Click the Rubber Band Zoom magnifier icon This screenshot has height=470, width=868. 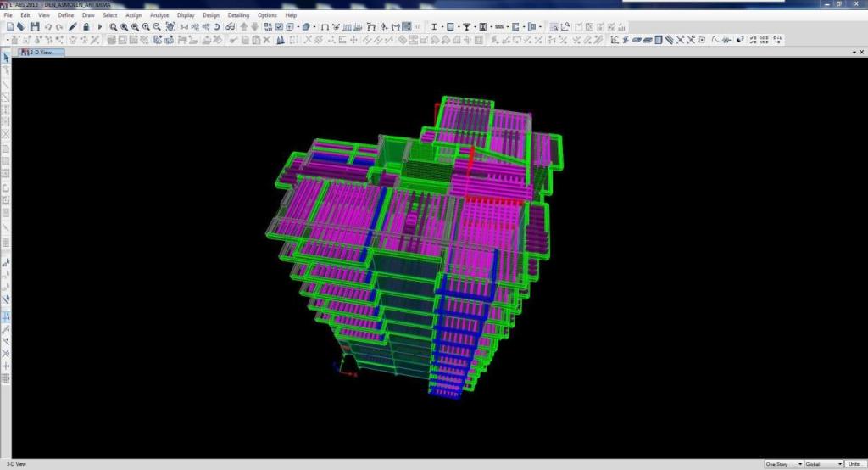(x=113, y=27)
